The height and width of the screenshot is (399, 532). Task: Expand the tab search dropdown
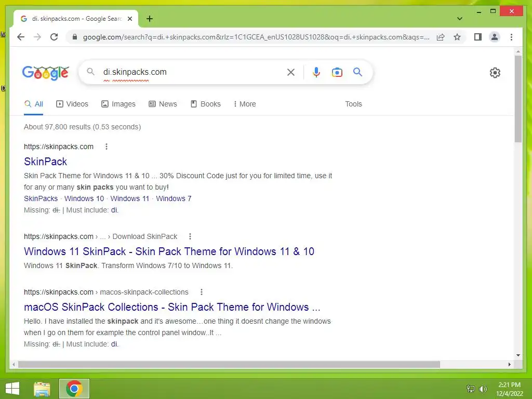tap(459, 19)
